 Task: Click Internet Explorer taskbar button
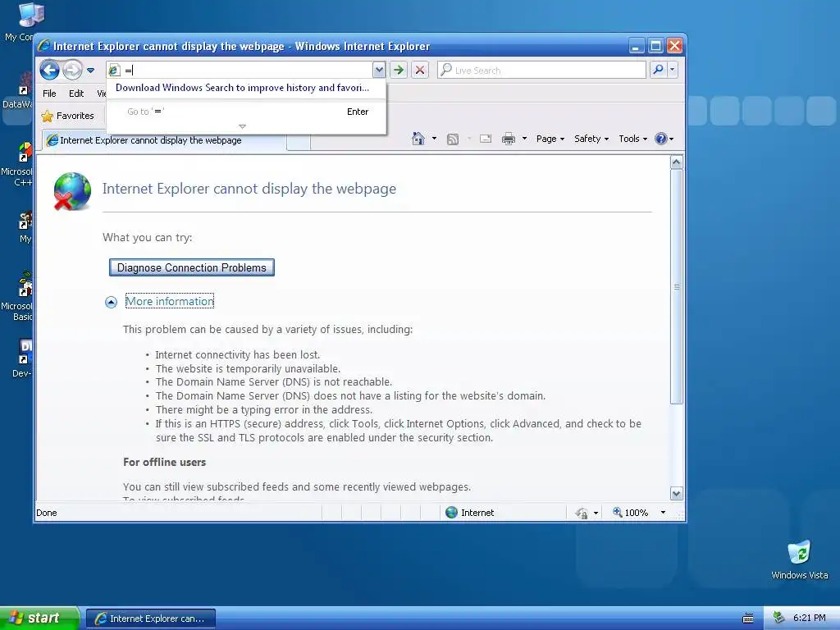pyautogui.click(x=151, y=619)
